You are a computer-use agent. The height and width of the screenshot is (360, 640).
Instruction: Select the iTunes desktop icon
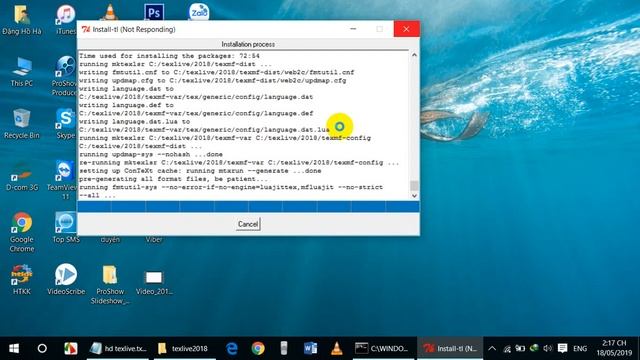tap(66, 20)
